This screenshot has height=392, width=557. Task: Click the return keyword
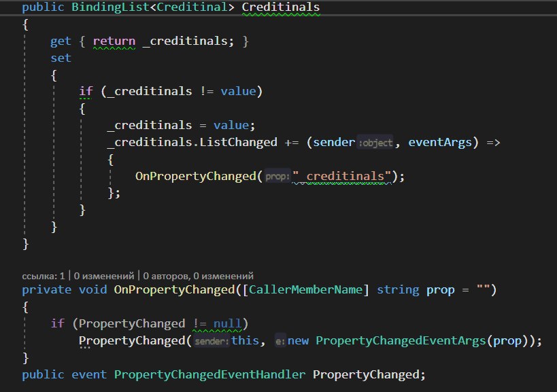coord(114,41)
